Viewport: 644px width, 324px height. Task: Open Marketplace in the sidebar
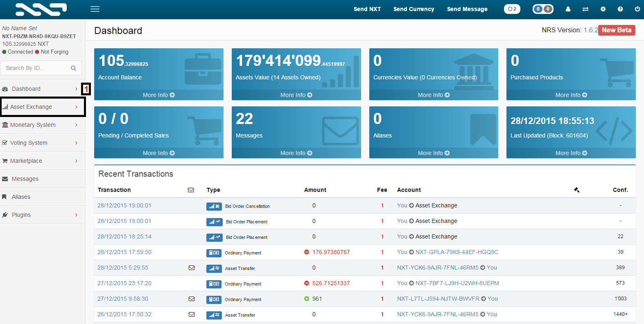(43, 161)
